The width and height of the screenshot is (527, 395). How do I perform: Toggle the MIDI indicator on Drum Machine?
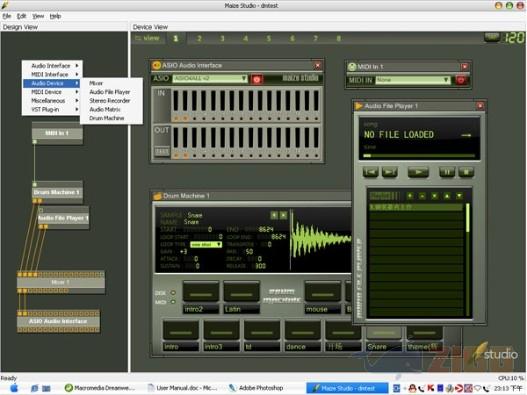(173, 302)
